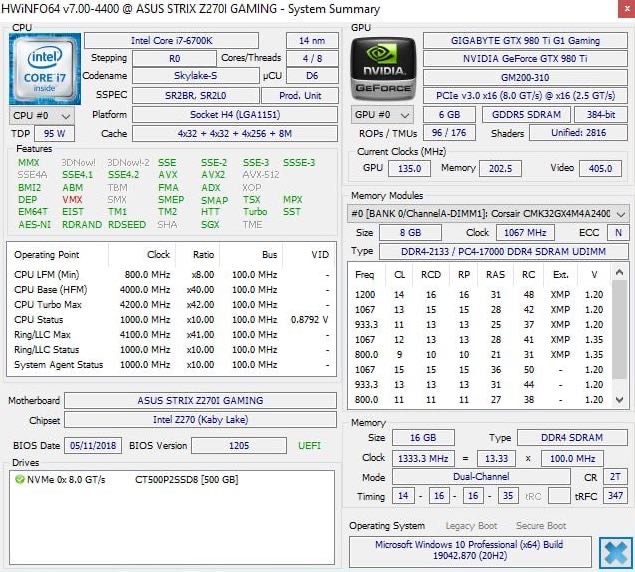Click the 933.3 XMP 1.20 timing row
The height and width of the screenshot is (572, 635).
pos(480,324)
